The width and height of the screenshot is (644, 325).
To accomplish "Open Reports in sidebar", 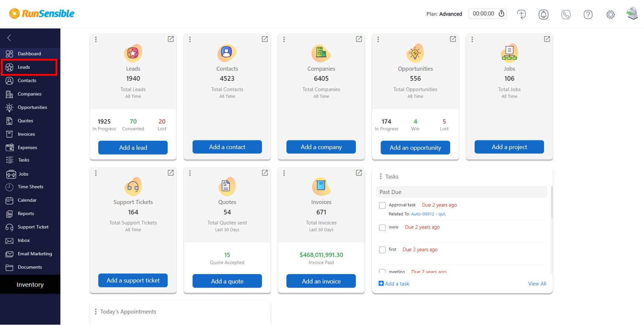I will point(30,214).
